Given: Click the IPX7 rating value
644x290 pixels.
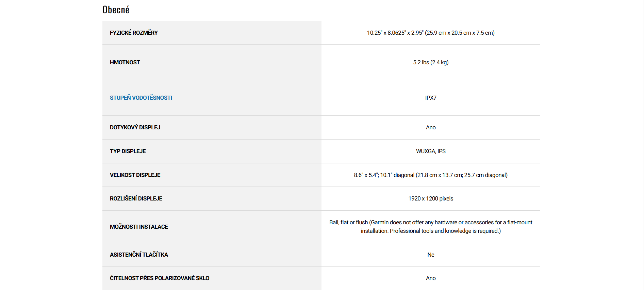Looking at the screenshot, I should (430, 98).
